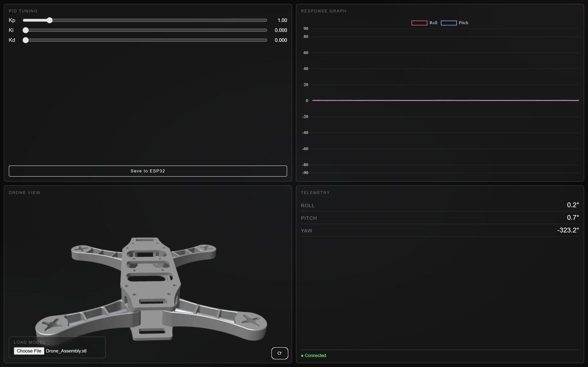588x367 pixels.
Task: Save PID values to ESP32
Action: click(x=148, y=171)
